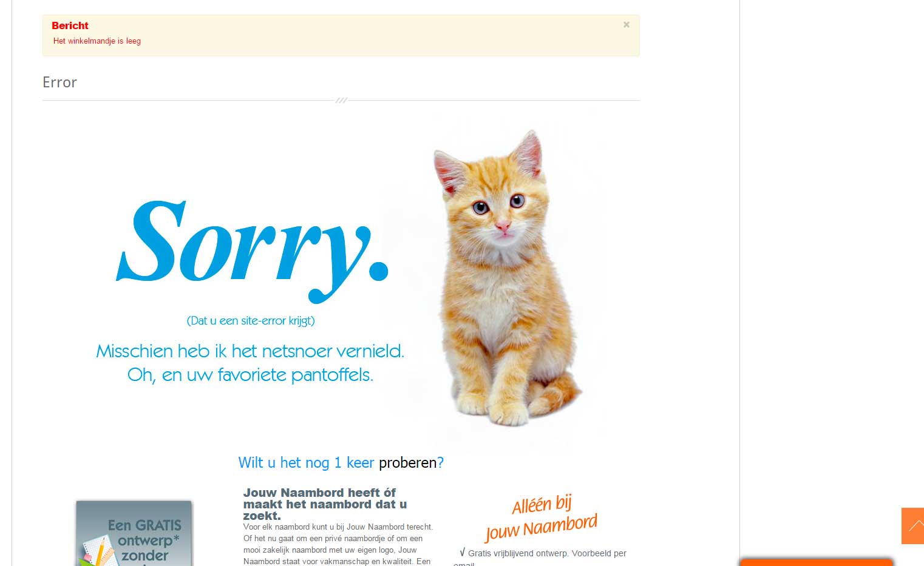This screenshot has width=924, height=566.
Task: Dismiss the Bericht message with the × icon
Action: tap(626, 25)
